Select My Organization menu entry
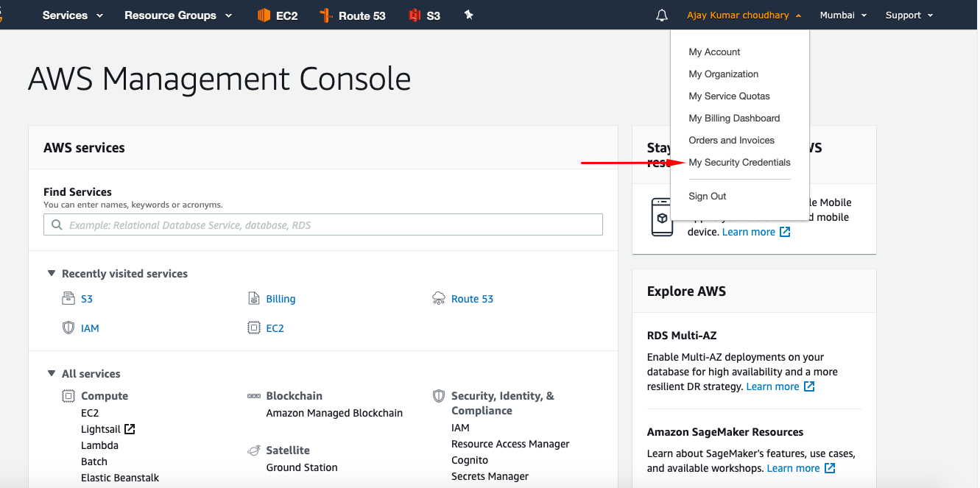980x488 pixels. (x=723, y=74)
